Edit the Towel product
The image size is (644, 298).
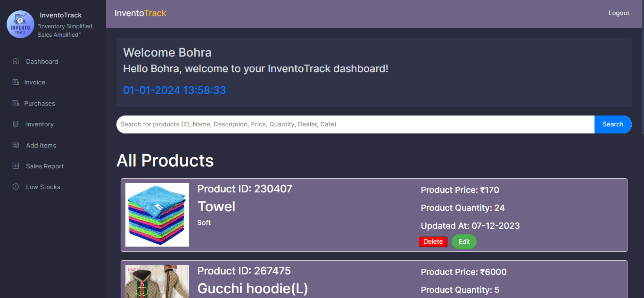464,241
